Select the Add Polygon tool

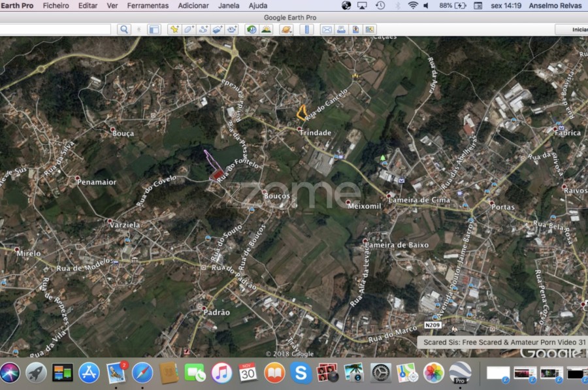pos(188,29)
